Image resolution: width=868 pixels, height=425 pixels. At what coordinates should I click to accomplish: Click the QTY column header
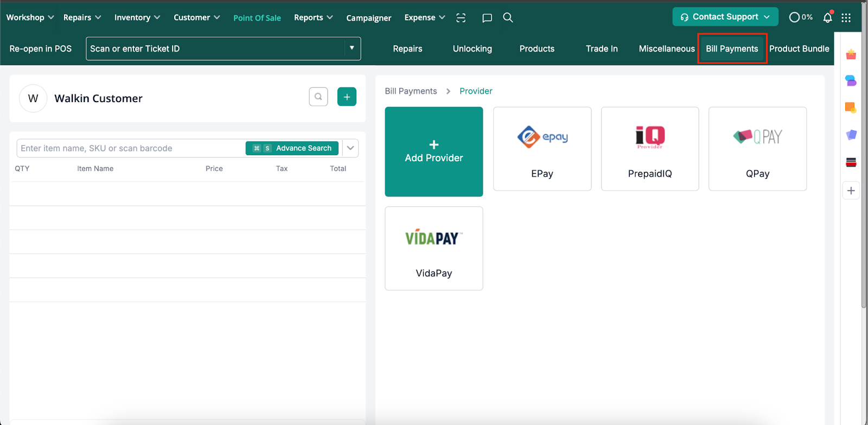[x=22, y=169]
